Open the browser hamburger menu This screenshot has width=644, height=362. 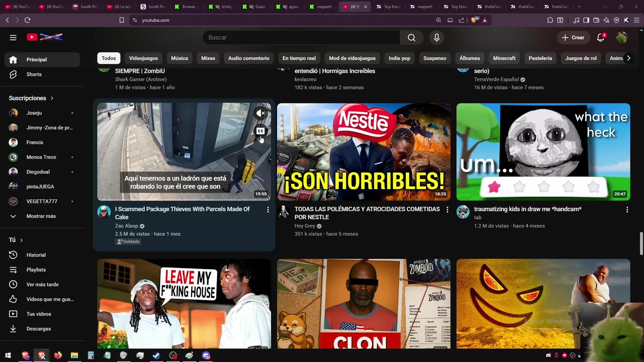(636, 20)
